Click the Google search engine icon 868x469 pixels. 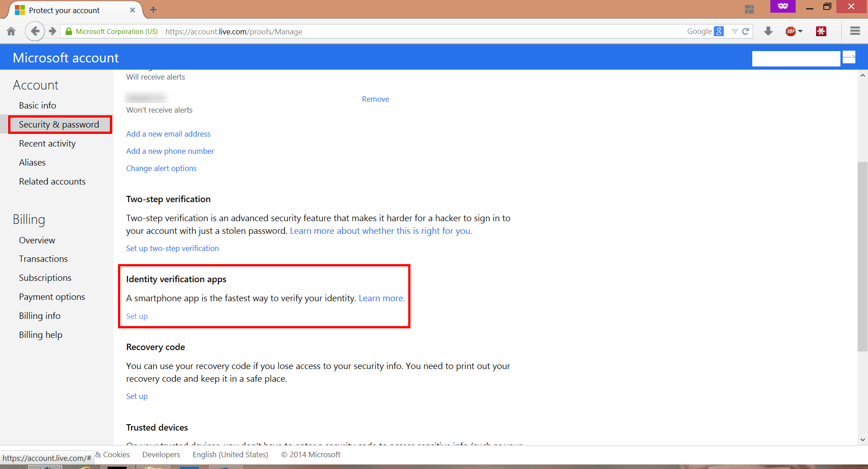pos(719,31)
